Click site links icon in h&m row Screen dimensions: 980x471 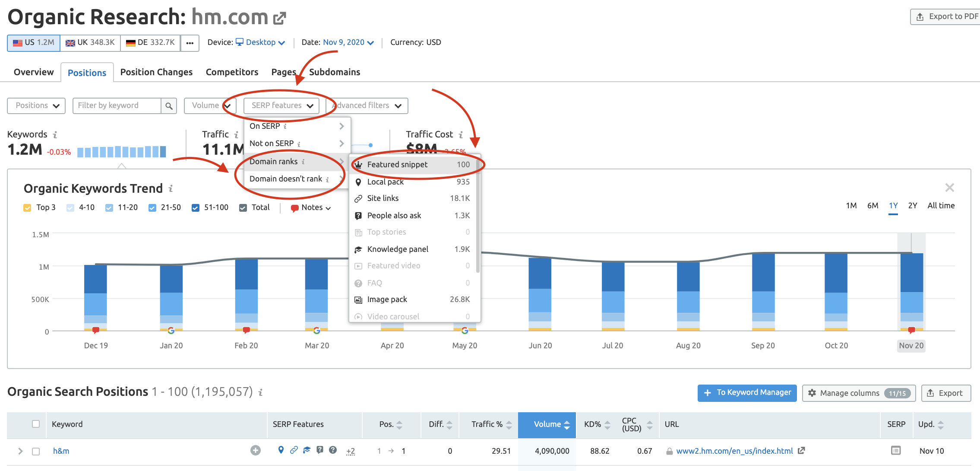pyautogui.click(x=294, y=450)
